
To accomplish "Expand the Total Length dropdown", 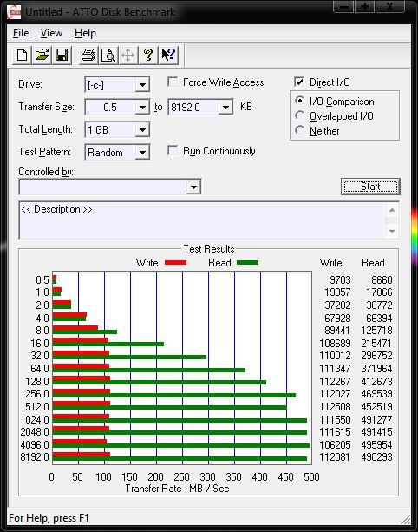I will [x=142, y=129].
